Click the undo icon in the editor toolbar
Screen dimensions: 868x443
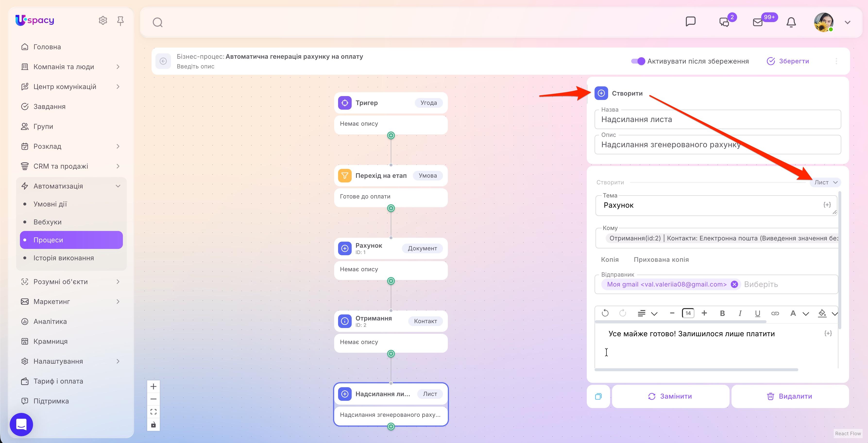point(605,313)
